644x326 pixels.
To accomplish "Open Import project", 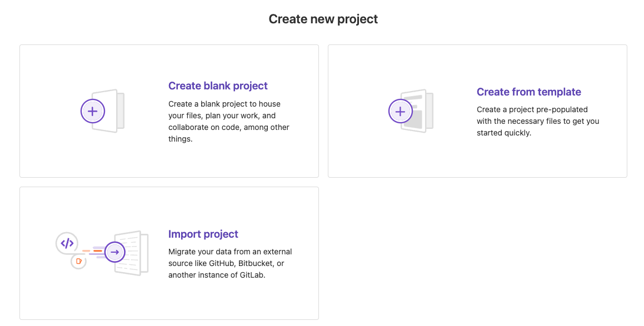I will [203, 234].
